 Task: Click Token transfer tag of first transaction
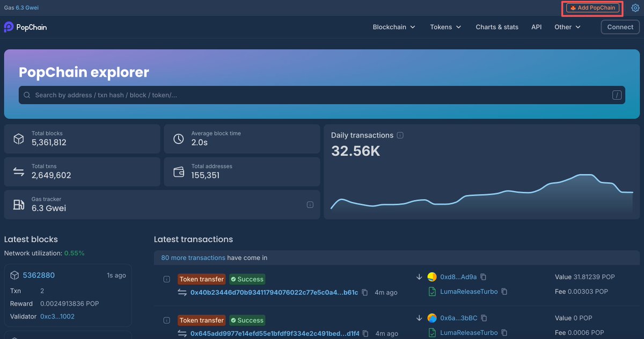point(202,279)
